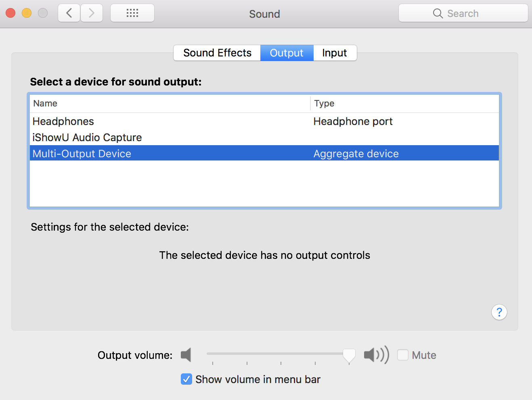Click the Type column header
The height and width of the screenshot is (400, 532).
(x=405, y=104)
